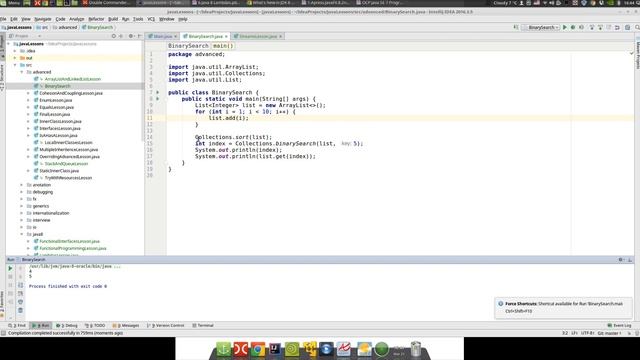This screenshot has height=360, width=640.
Task: Click the VCS update project icon
Action: click(592, 27)
